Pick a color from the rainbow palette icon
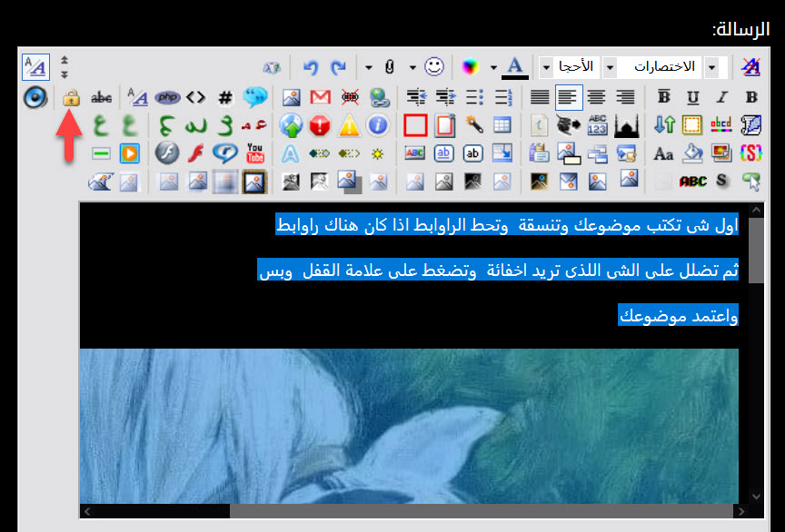785x532 pixels. click(x=470, y=67)
